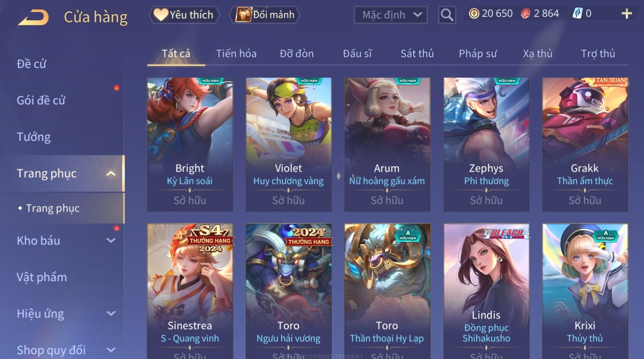Image resolution: width=644 pixels, height=359 pixels.
Task: Open Yêu thích heart favorites
Action: [x=184, y=15]
